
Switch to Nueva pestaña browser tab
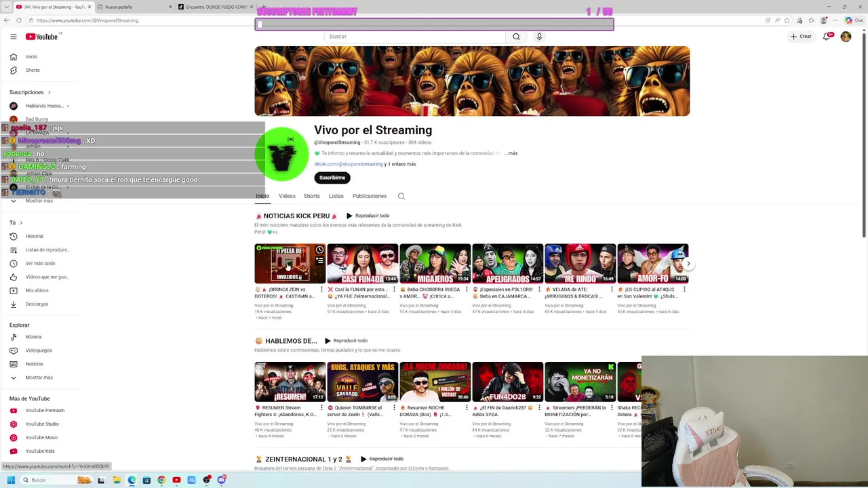(134, 7)
